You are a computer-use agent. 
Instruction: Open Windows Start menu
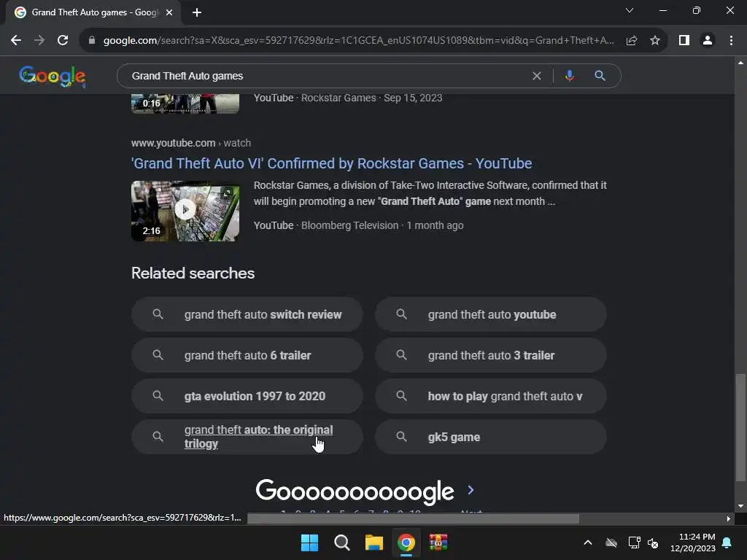[309, 542]
